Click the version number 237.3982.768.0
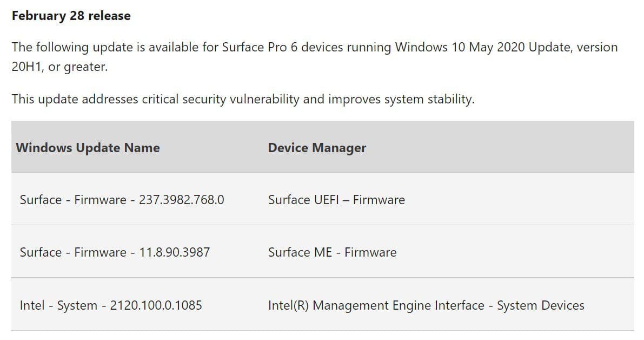 [x=182, y=200]
